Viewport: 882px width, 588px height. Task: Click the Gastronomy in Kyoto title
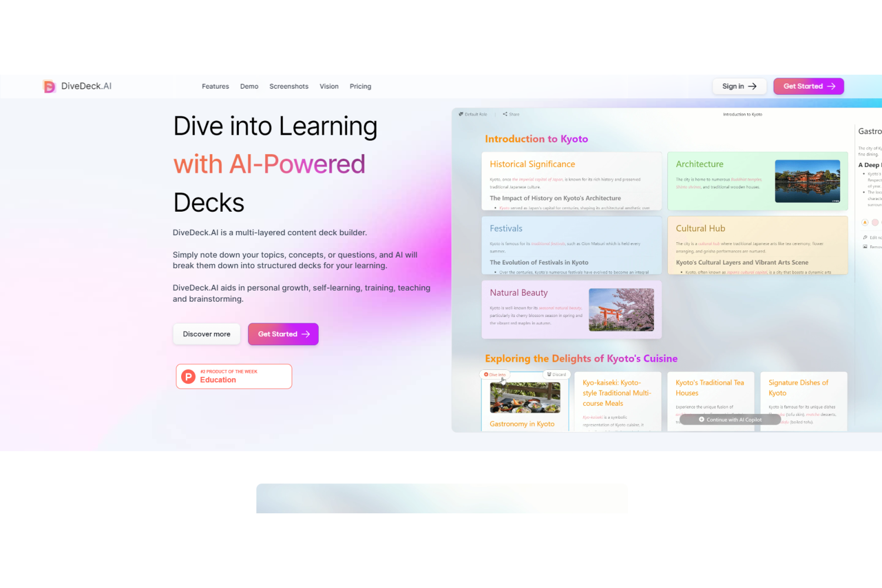(x=522, y=424)
